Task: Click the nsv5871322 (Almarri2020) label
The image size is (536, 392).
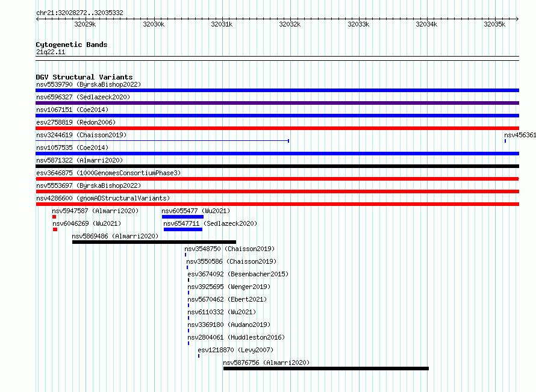Action: click(79, 160)
